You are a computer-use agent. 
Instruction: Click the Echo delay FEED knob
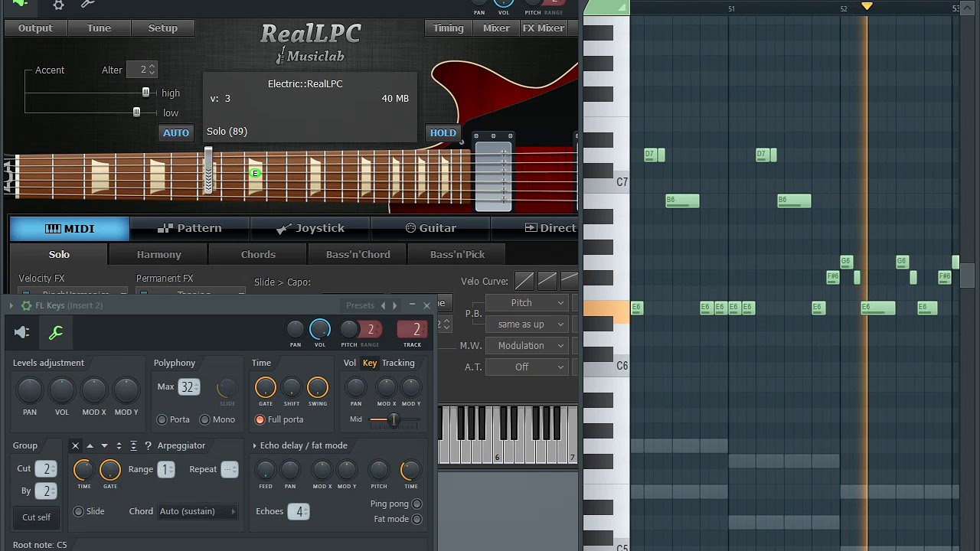[x=266, y=470]
